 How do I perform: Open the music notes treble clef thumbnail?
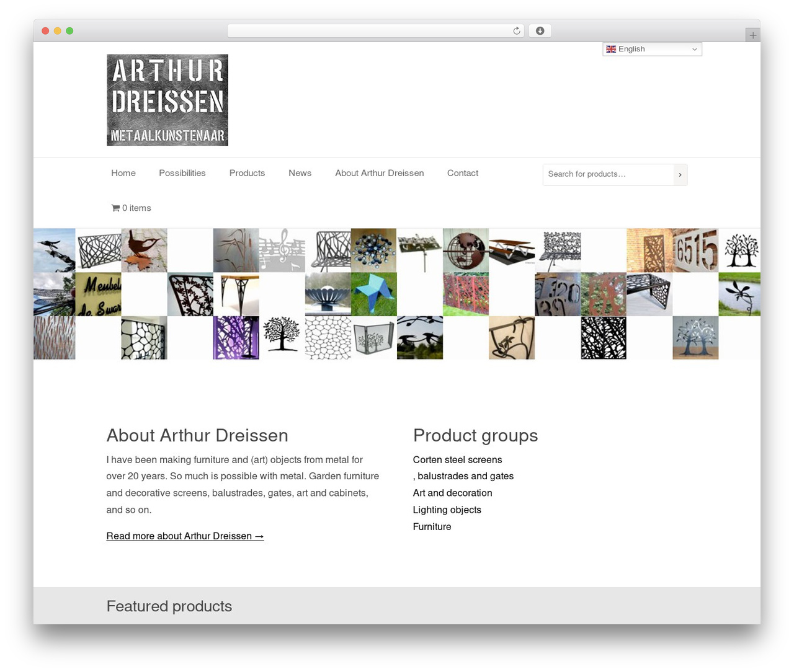282,250
